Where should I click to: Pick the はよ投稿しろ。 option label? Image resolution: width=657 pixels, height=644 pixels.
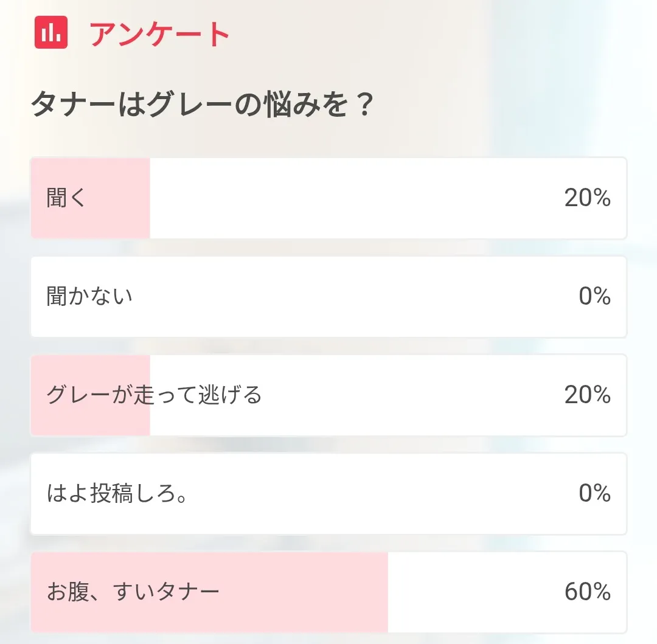[116, 494]
